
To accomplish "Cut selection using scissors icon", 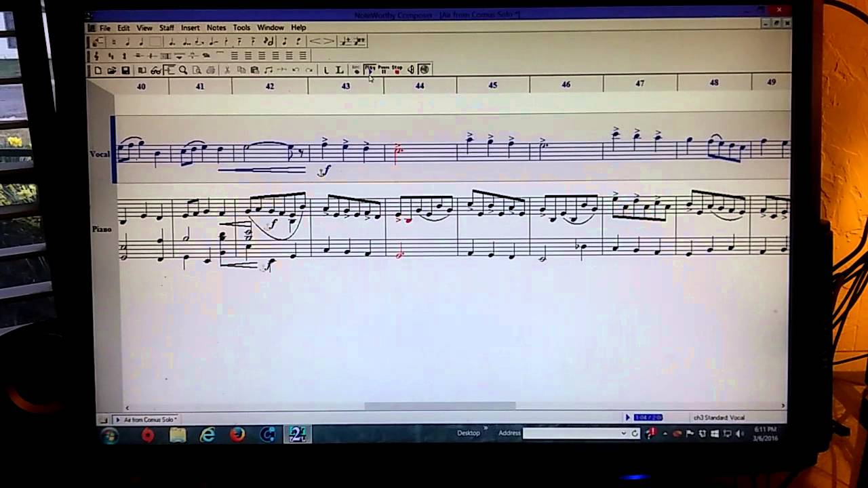I will point(227,70).
